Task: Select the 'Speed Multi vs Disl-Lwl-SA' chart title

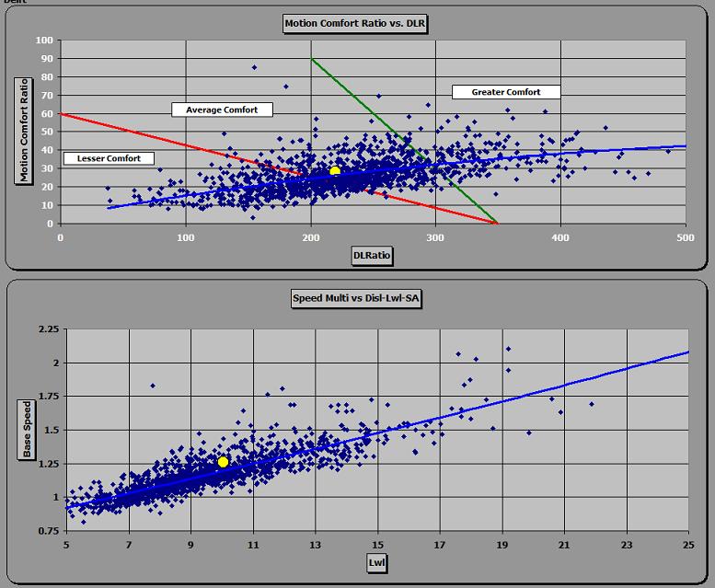Action: tap(356, 298)
